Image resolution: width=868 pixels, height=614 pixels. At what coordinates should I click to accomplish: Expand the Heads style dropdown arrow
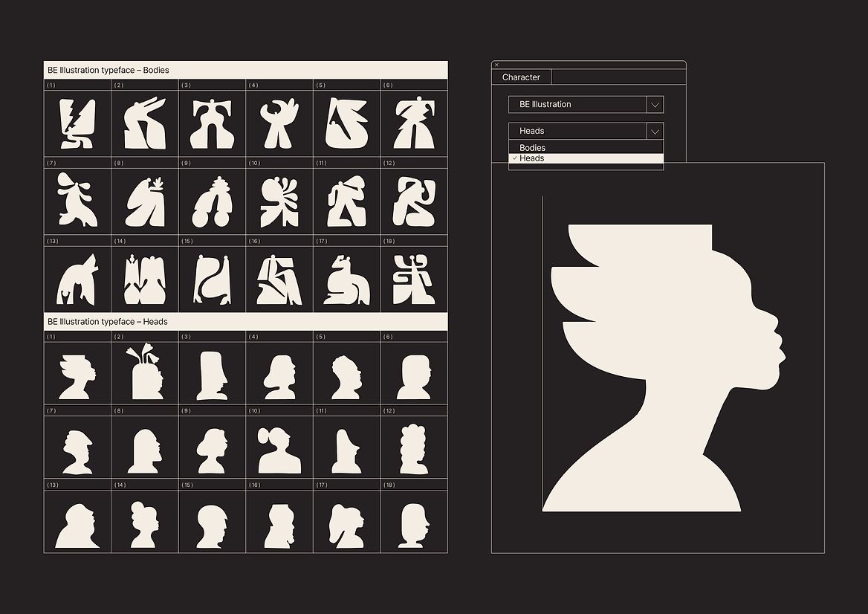pos(655,132)
